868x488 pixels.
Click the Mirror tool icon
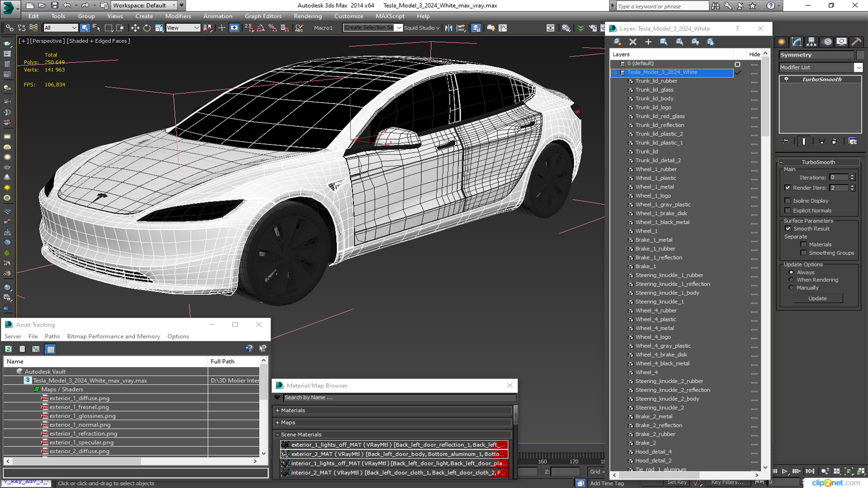pos(448,28)
